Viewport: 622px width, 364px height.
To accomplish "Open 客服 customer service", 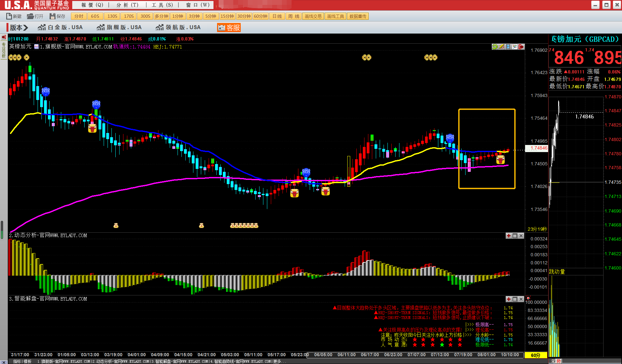I will point(229,28).
